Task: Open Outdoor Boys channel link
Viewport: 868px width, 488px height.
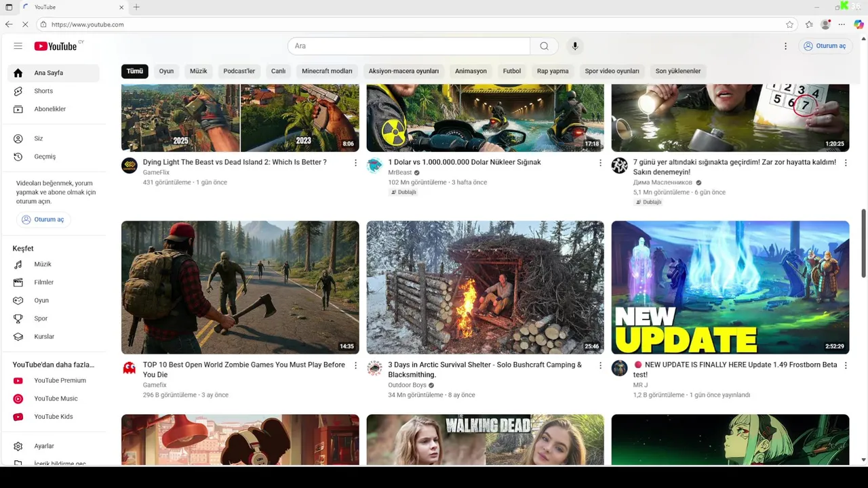Action: [407, 385]
